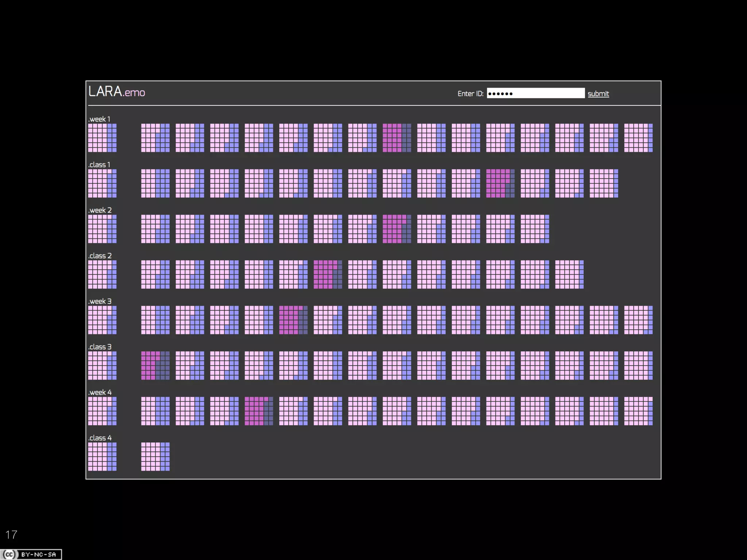Open the summary grid under the .week 1 label
The image size is (747, 560).
tap(102, 138)
